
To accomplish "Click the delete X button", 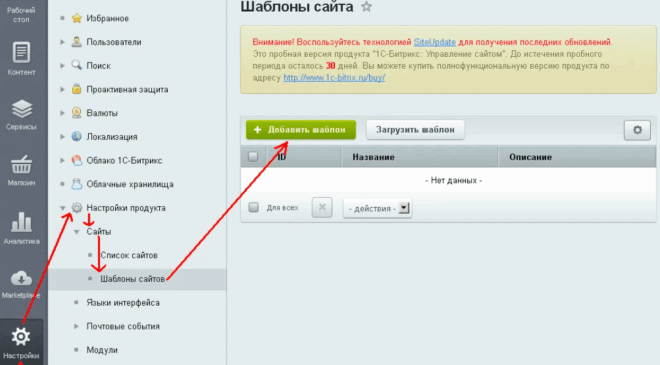I will pos(322,207).
